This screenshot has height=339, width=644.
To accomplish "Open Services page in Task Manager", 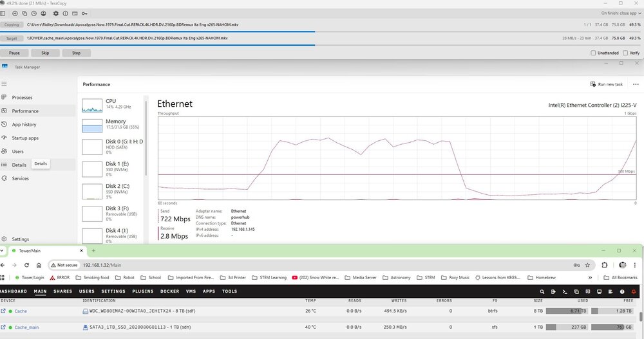I will [38, 179].
